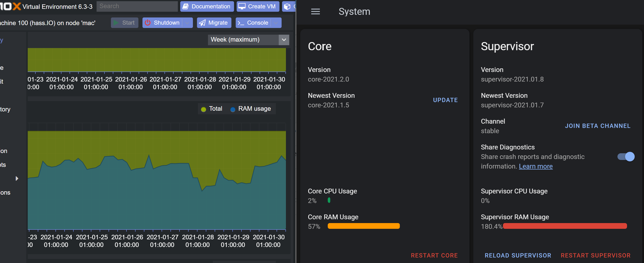Click the UPDATE link for Core

point(445,100)
